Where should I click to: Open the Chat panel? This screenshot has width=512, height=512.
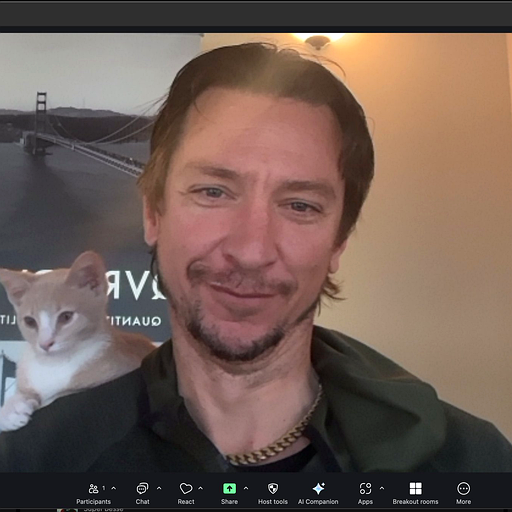[x=142, y=494]
